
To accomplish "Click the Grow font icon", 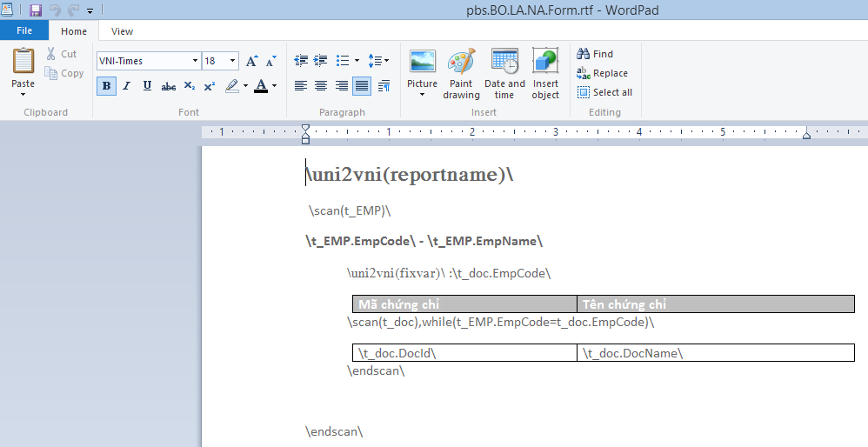I will 251,61.
